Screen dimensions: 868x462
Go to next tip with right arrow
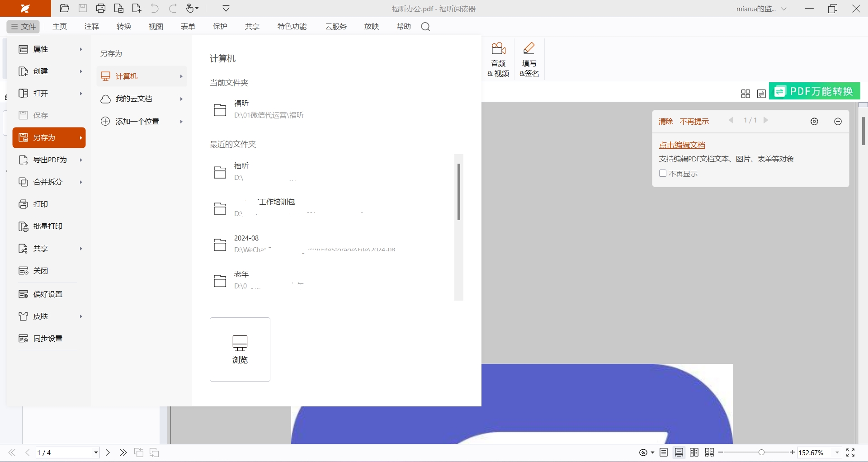(x=766, y=120)
